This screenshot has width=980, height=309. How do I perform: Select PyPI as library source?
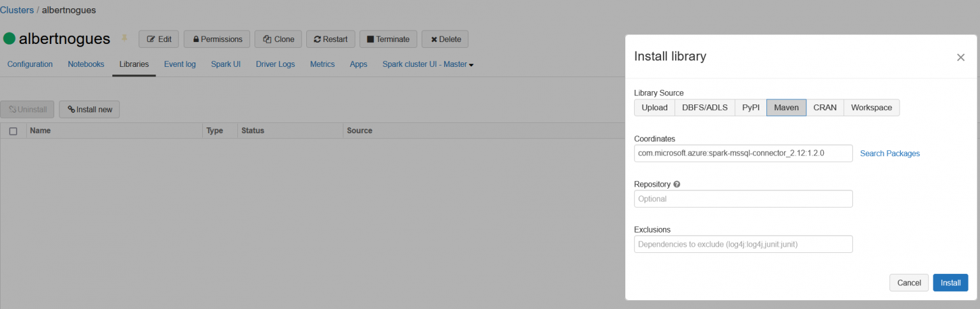[750, 108]
